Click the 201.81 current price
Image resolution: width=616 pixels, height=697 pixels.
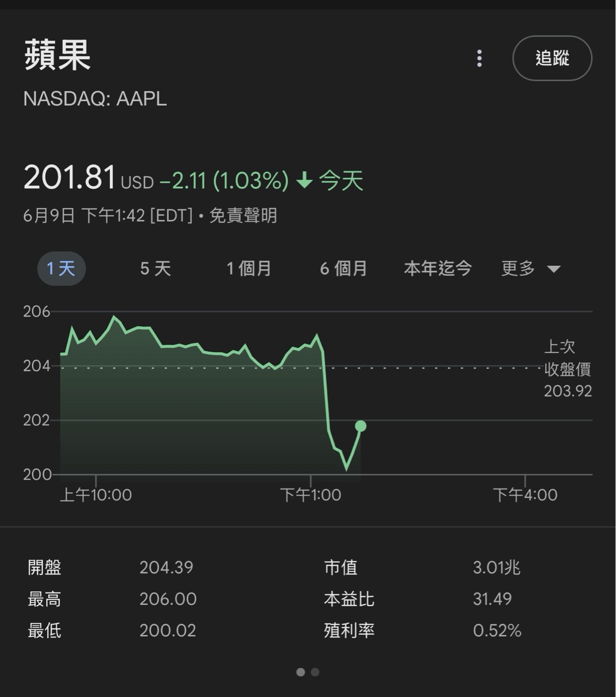(70, 178)
